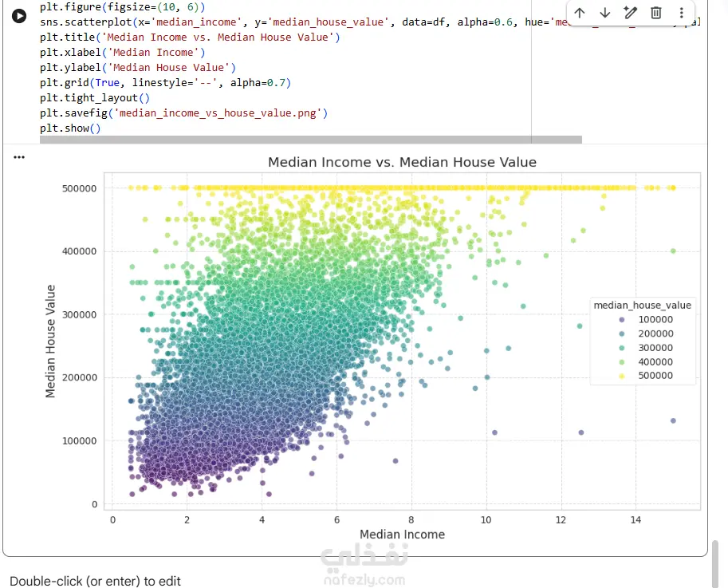
Task: Click vertical scrollbar thumb at lower right
Action: tap(715, 564)
